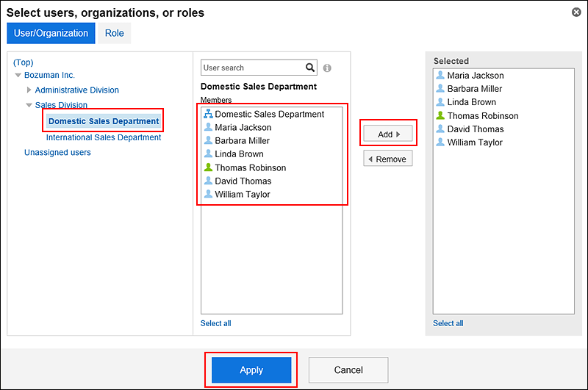Switch to the User/Organization tab
The image size is (588, 390).
pyautogui.click(x=51, y=33)
